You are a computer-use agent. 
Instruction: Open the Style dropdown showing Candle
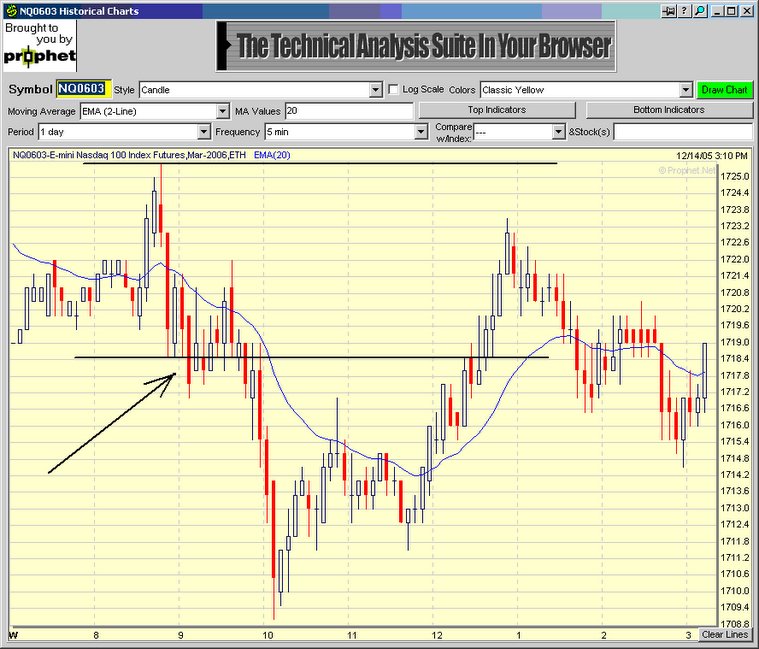(x=376, y=90)
